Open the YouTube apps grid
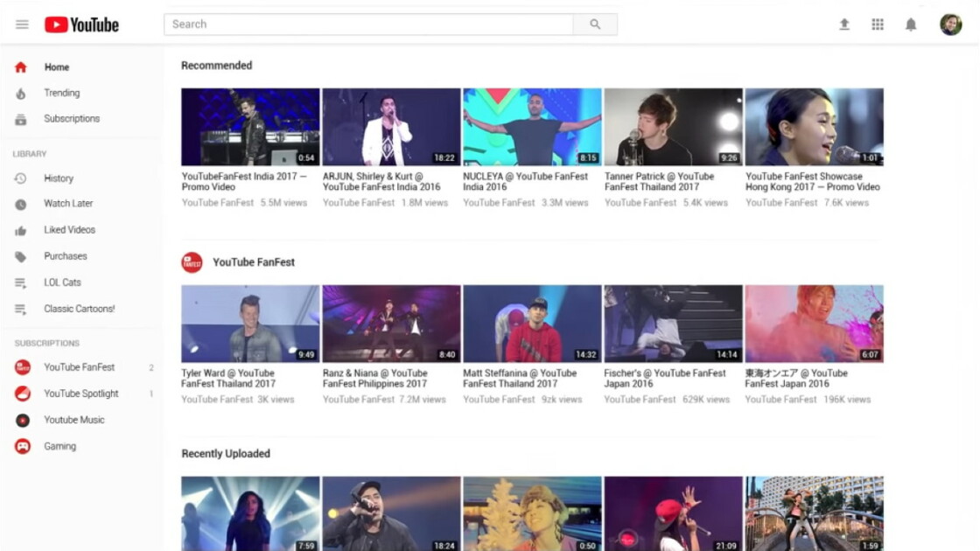Viewport: 980px width, 551px height. [878, 24]
